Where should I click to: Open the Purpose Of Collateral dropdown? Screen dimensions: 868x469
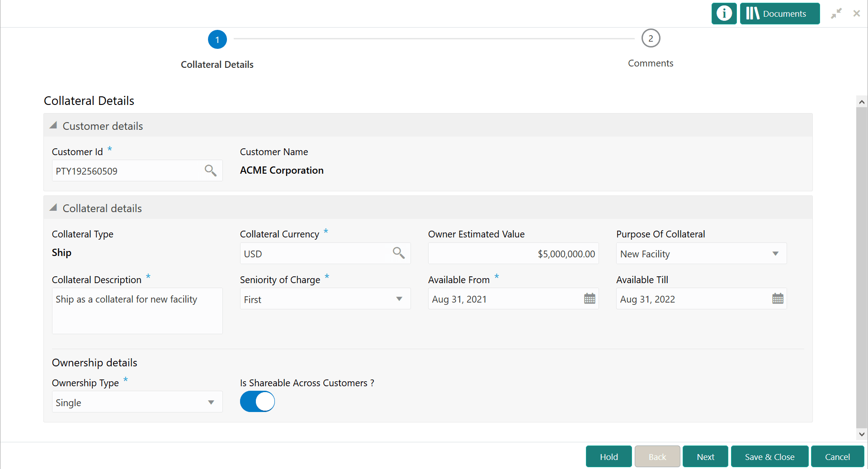701,254
